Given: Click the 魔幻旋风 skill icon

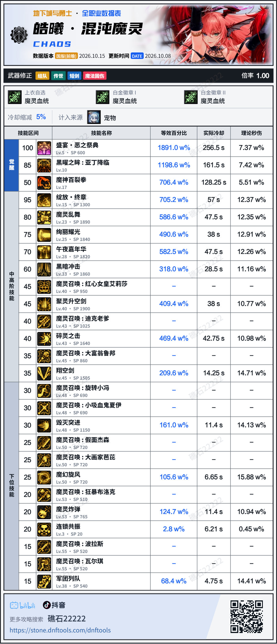Looking at the screenshot, I should pos(44,477).
